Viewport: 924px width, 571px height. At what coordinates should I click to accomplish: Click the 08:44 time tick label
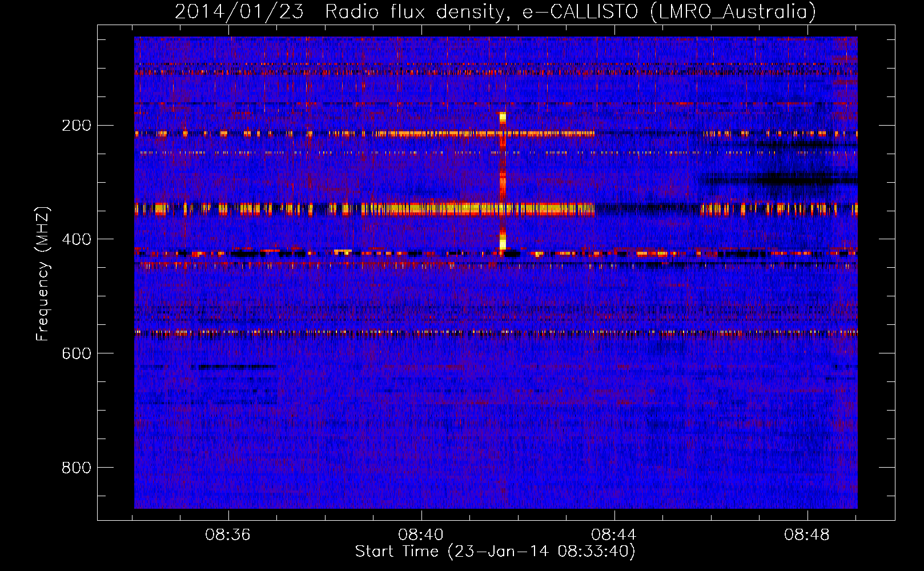[x=614, y=535]
